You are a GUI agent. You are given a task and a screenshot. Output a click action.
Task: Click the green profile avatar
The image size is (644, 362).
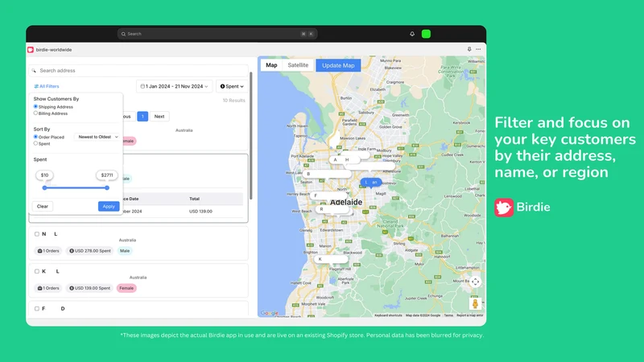click(426, 34)
